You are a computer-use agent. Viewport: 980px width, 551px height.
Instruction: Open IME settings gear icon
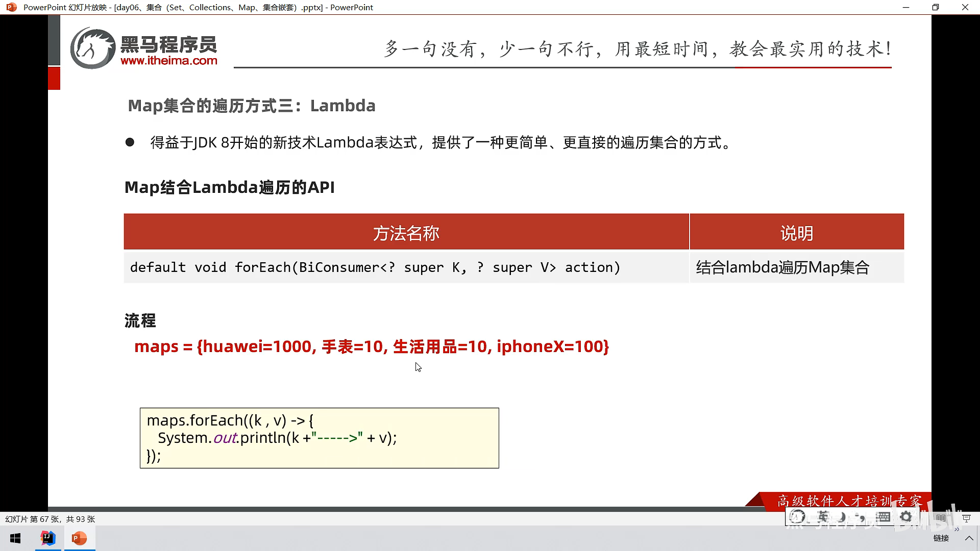click(906, 517)
